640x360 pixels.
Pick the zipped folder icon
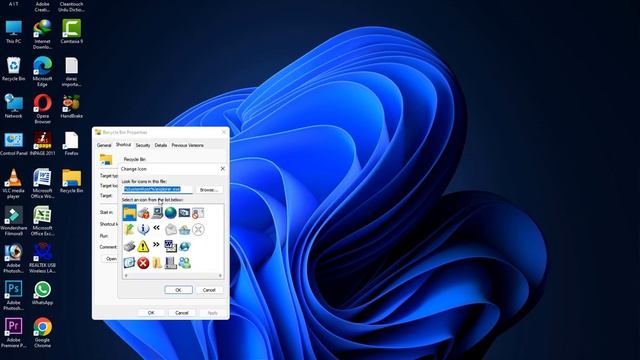[x=157, y=263]
